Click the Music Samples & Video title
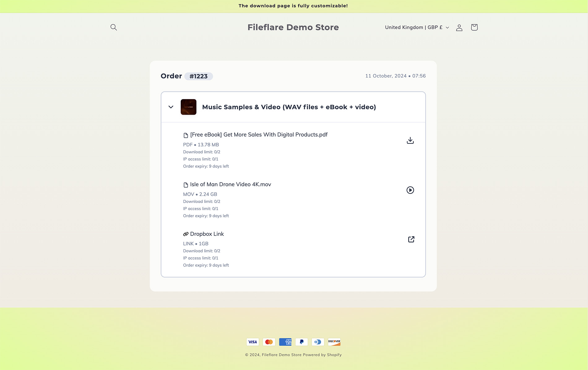588x370 pixels. pos(289,107)
